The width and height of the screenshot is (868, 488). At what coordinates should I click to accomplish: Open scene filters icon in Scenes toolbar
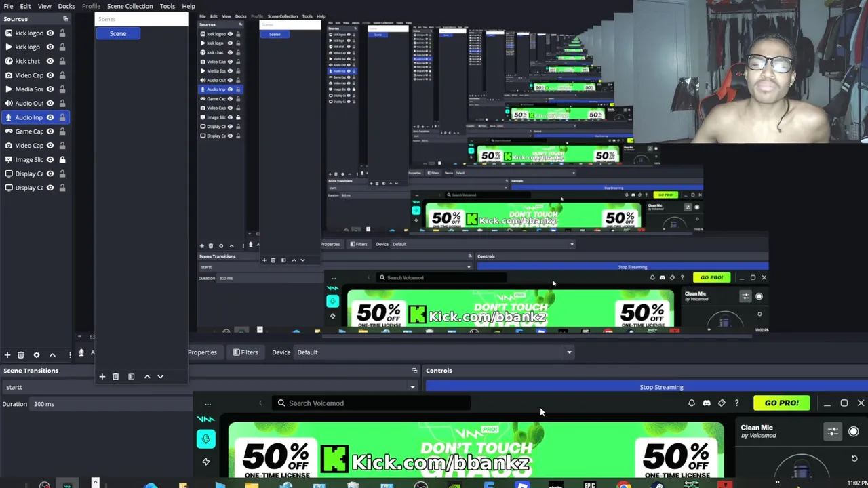[x=131, y=376]
